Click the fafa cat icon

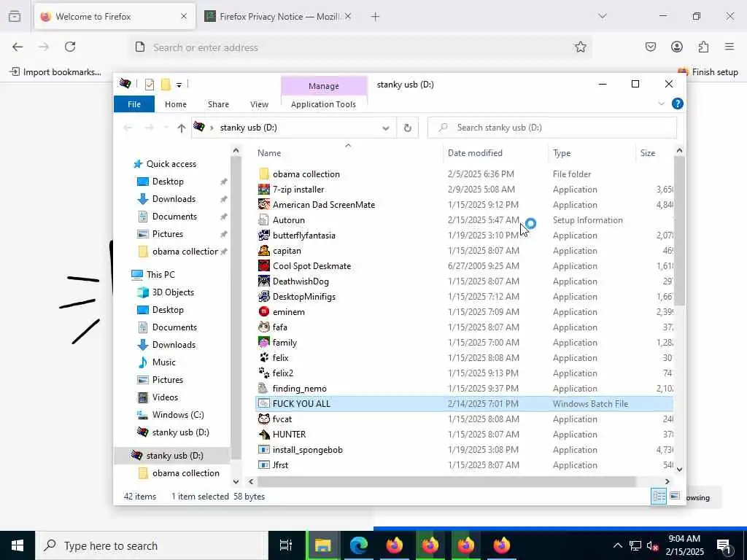tap(264, 327)
